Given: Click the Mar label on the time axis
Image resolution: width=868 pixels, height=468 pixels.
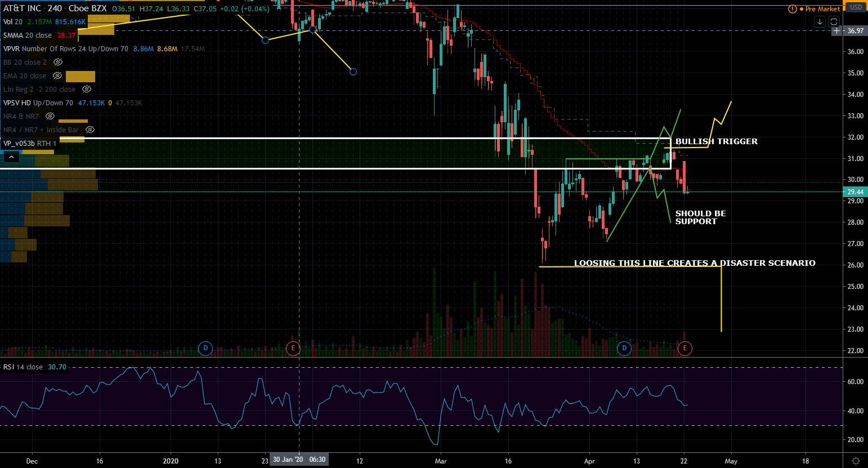Looking at the screenshot, I should point(441,461).
